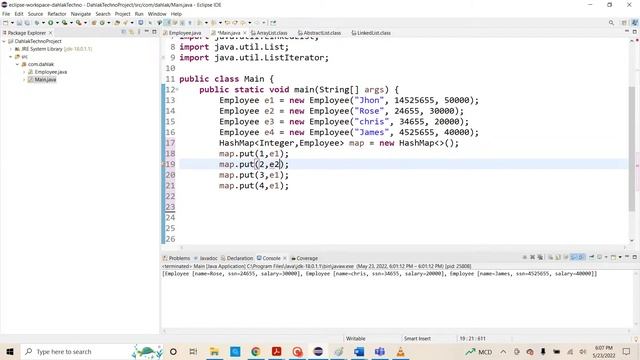Minimize the Package Explorer view
This screenshot has width=640, height=360.
click(147, 32)
